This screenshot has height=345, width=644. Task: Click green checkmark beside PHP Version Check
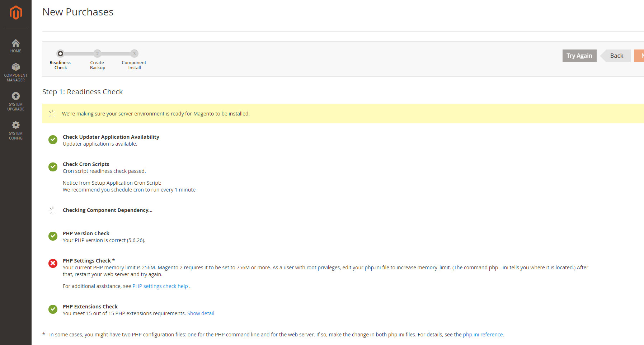point(53,236)
